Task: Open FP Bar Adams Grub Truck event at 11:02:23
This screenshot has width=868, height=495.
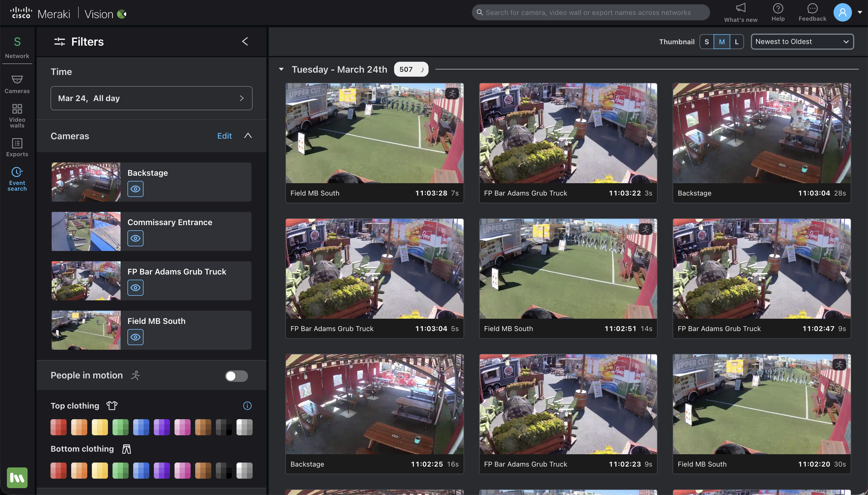Action: [x=568, y=414]
